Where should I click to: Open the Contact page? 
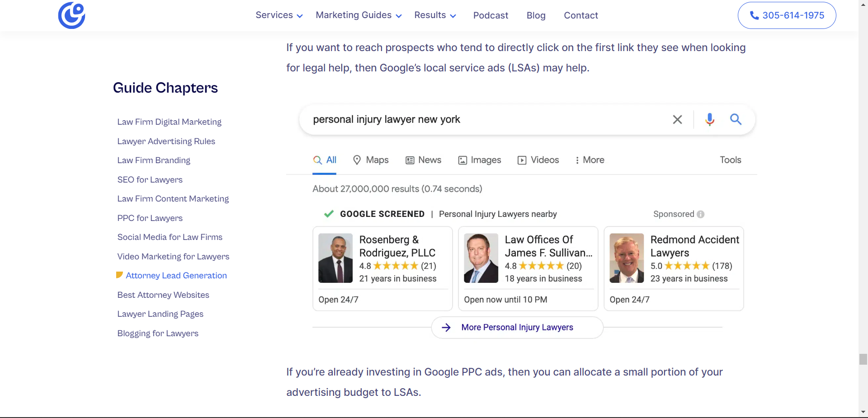tap(581, 15)
